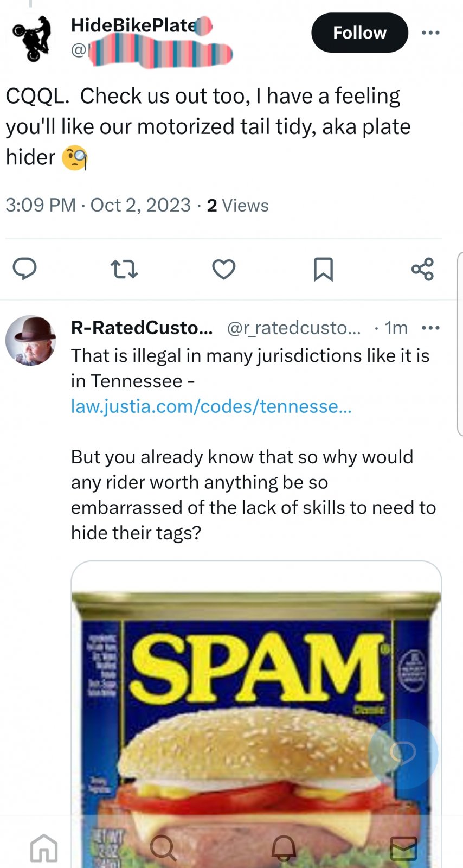Viewport: 463px width, 868px height.
Task: Open R-RatedCustoms display name profile
Action: tap(142, 328)
